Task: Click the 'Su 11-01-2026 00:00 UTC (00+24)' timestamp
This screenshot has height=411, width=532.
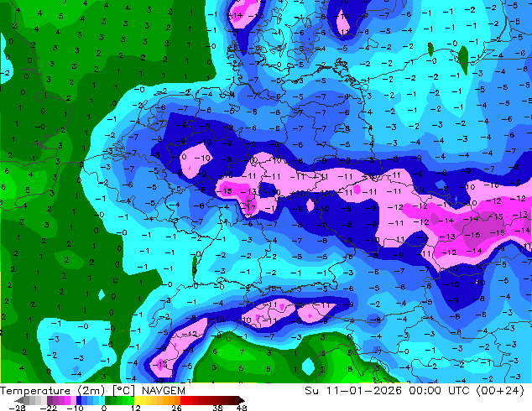Action: pos(415,391)
